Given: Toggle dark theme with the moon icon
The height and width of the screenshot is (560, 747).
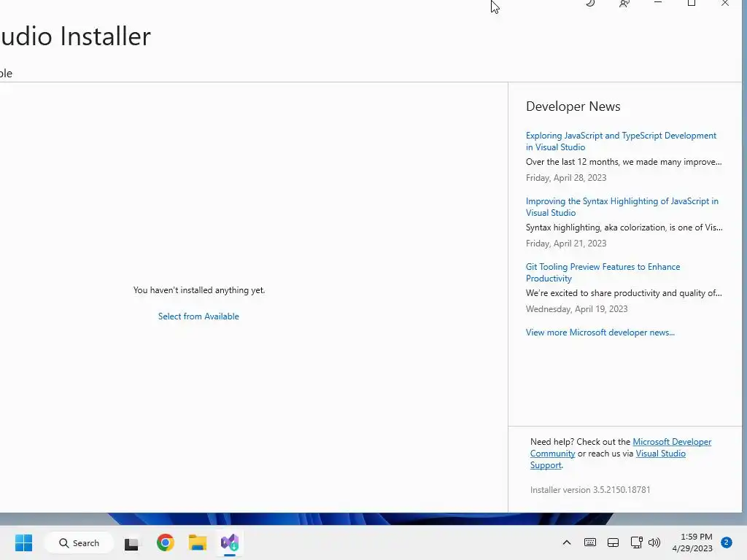Looking at the screenshot, I should pos(590,3).
